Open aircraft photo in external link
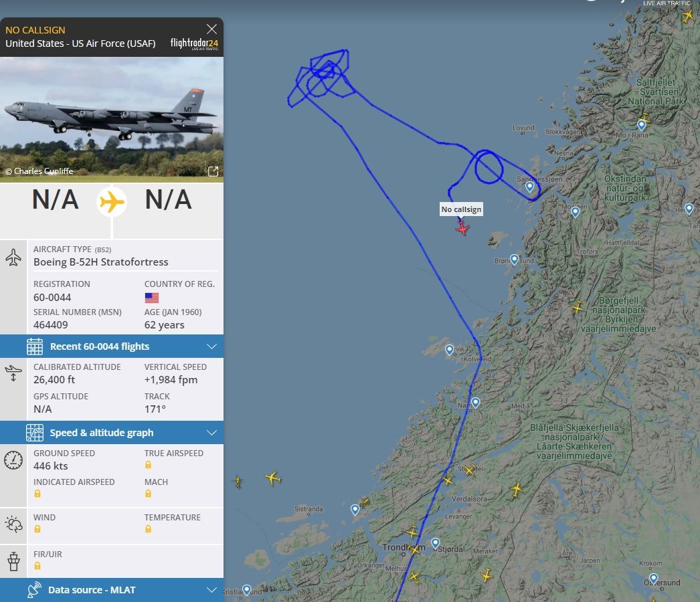Screen dimensions: 700x602 click(x=213, y=171)
